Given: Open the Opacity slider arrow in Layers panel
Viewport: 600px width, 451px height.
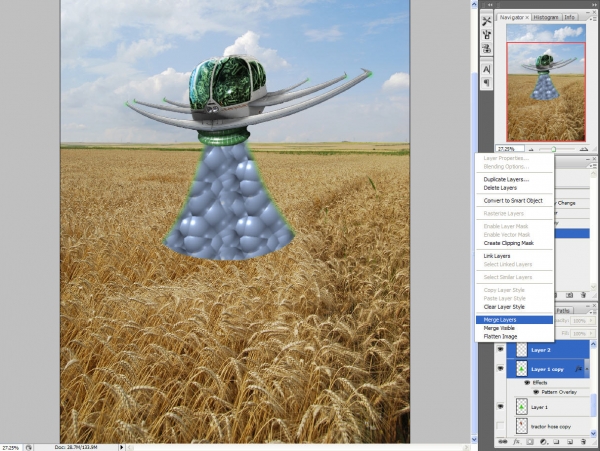Looking at the screenshot, I should (x=591, y=321).
